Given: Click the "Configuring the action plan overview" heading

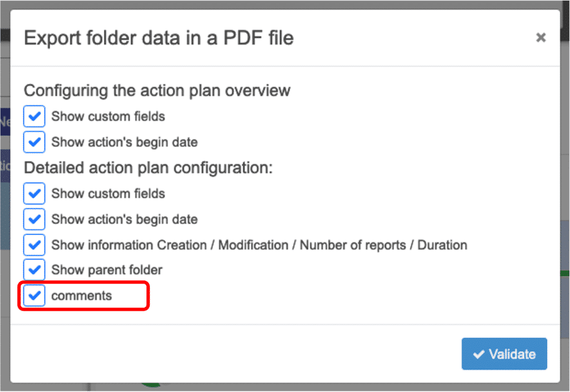Looking at the screenshot, I should point(157,90).
